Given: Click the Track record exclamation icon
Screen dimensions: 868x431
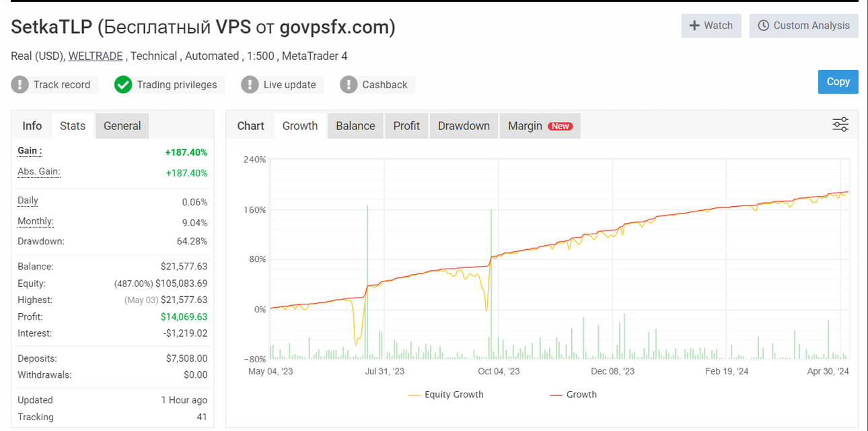Looking at the screenshot, I should (20, 85).
